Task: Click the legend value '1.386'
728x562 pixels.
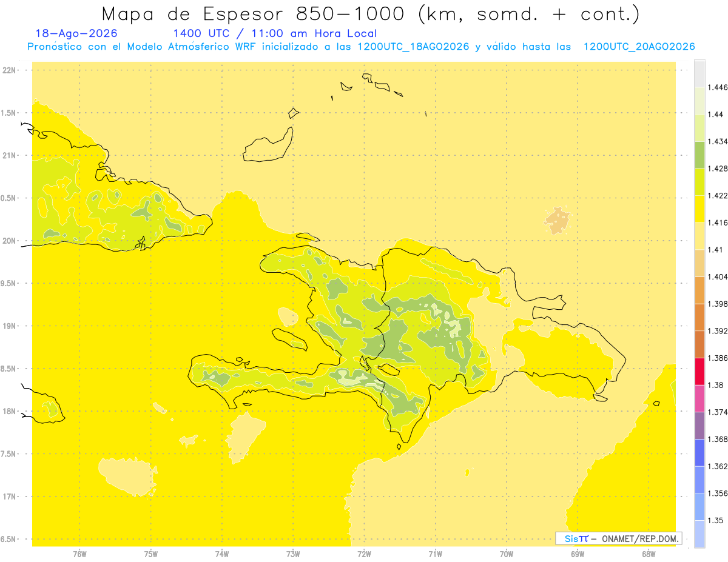Action: point(718,358)
